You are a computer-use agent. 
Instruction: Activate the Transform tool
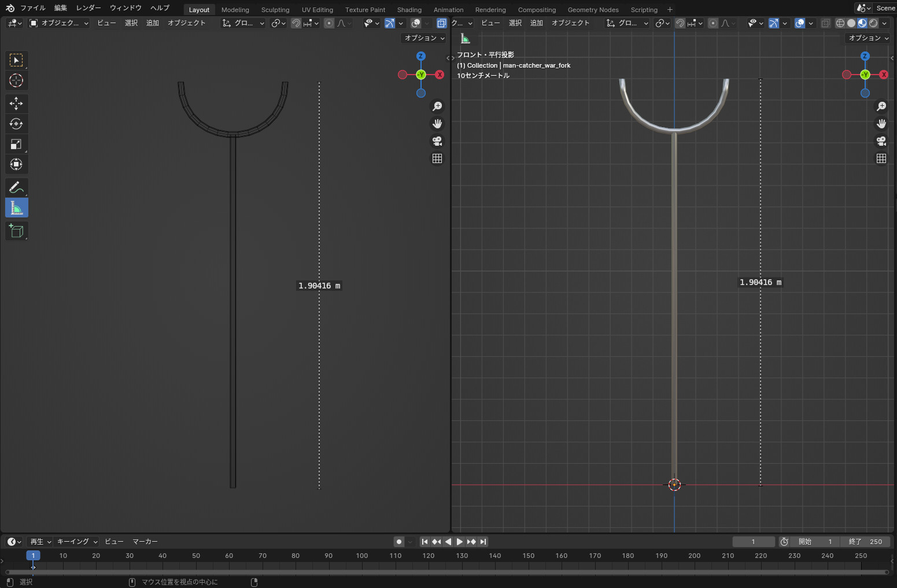[x=16, y=164]
